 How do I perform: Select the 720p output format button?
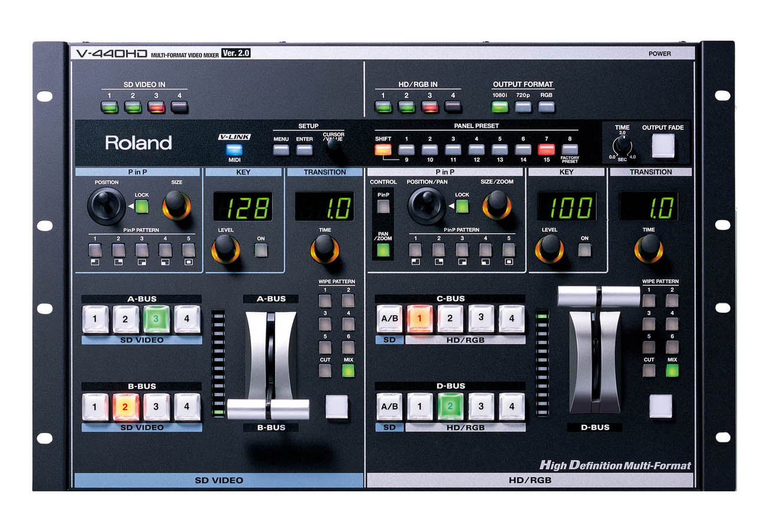(523, 107)
